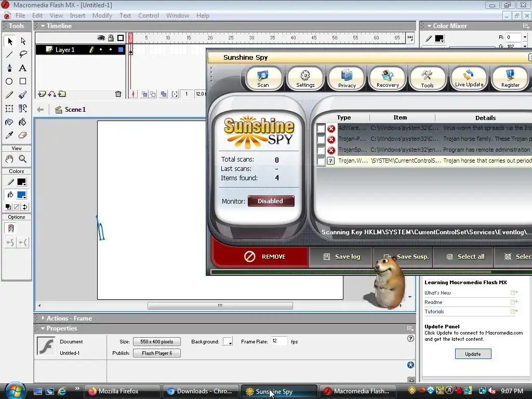The image size is (532, 399).
Task: Open the Background color dropdown
Action: [x=228, y=342]
